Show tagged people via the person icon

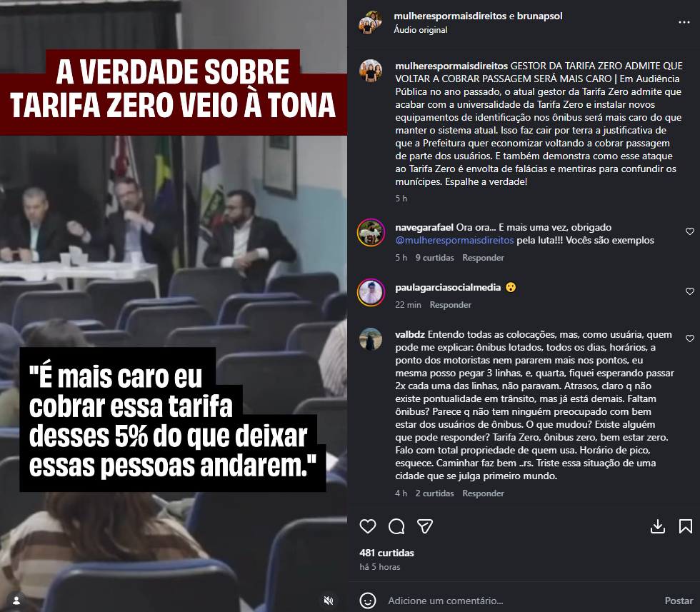tap(16, 600)
